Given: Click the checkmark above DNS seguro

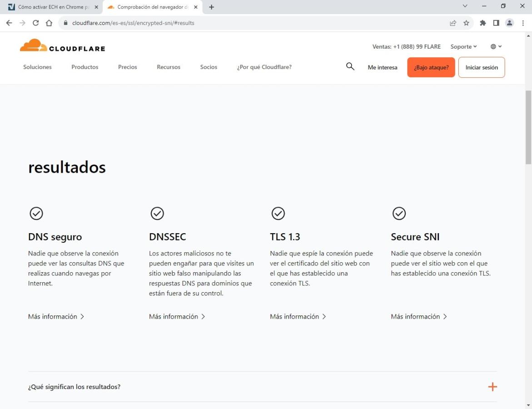Looking at the screenshot, I should [36, 213].
